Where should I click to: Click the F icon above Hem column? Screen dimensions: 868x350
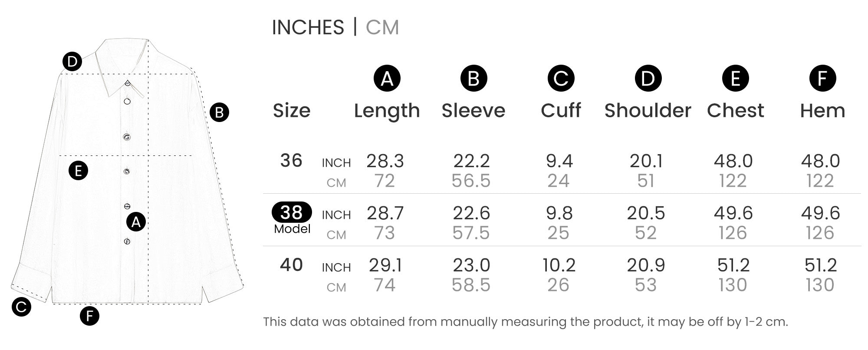[x=822, y=79]
